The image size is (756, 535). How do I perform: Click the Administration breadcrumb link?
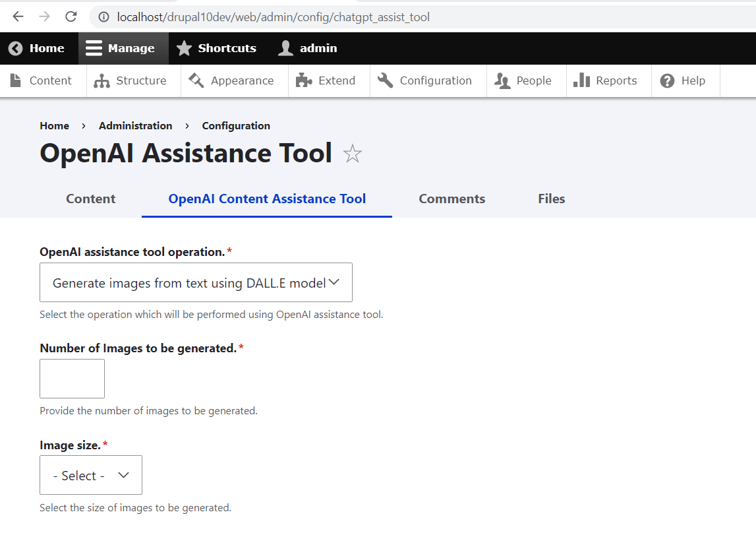tap(136, 126)
